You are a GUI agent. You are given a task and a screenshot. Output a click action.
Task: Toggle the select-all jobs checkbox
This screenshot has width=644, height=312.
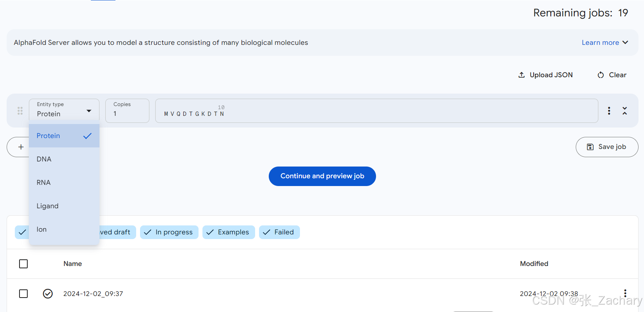(x=23, y=264)
